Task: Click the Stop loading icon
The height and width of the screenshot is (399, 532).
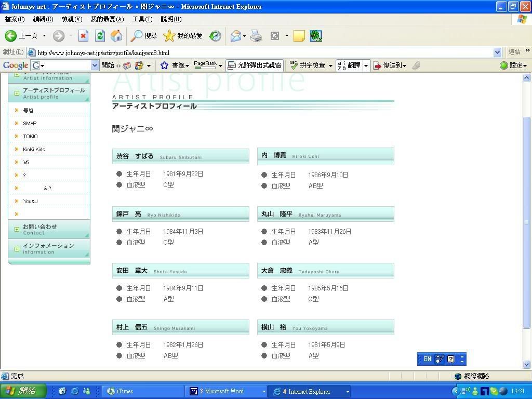Action: [83, 36]
